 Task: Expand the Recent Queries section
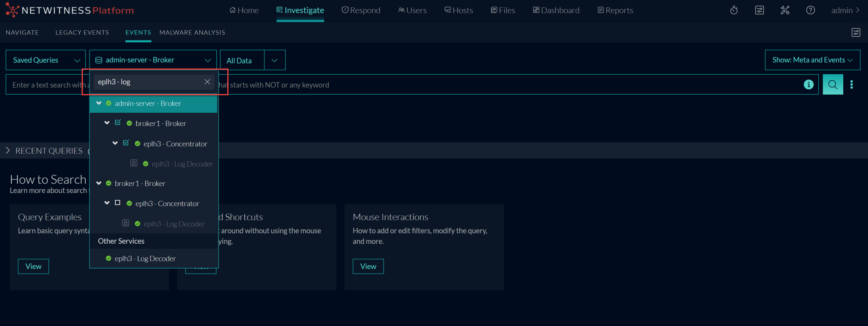[x=8, y=151]
